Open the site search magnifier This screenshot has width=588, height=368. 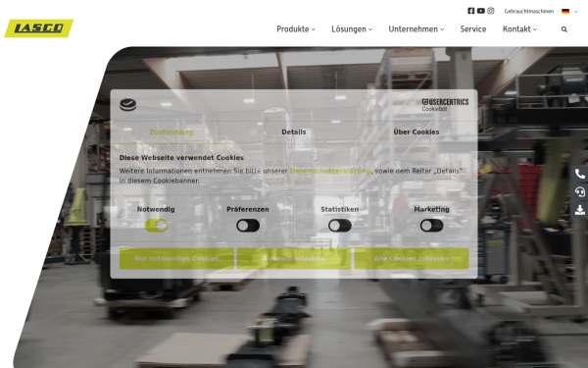pyautogui.click(x=564, y=29)
